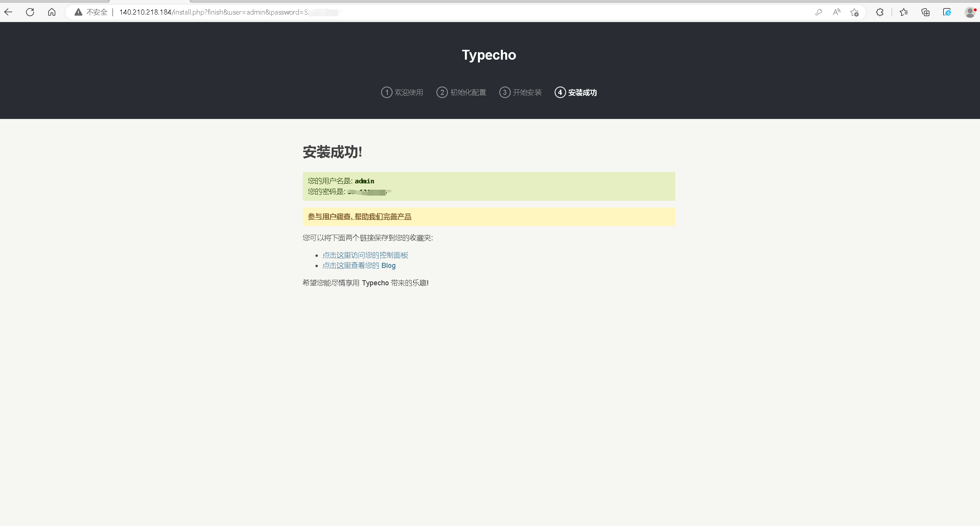Image resolution: width=980 pixels, height=526 pixels.
Task: Select step 2 初始化配置
Action: tap(461, 92)
